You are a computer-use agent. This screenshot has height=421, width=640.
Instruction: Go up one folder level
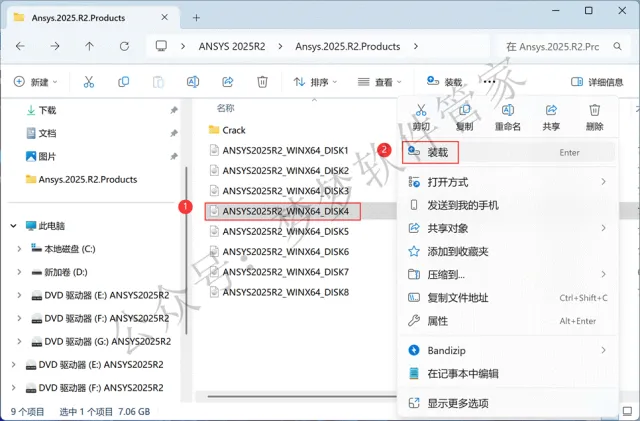click(89, 46)
